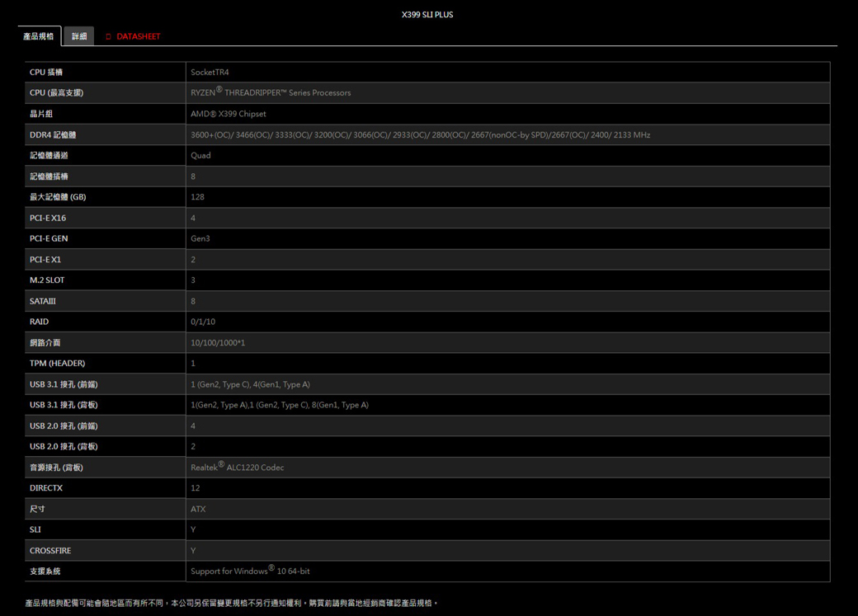Click the Quad memory channel value
The width and height of the screenshot is (858, 616).
coord(200,155)
